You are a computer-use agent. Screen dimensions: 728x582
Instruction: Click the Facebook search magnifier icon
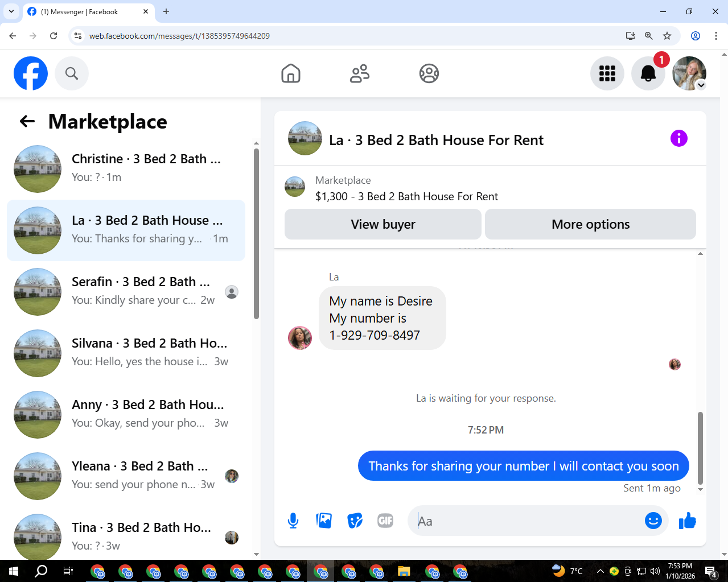tap(72, 73)
